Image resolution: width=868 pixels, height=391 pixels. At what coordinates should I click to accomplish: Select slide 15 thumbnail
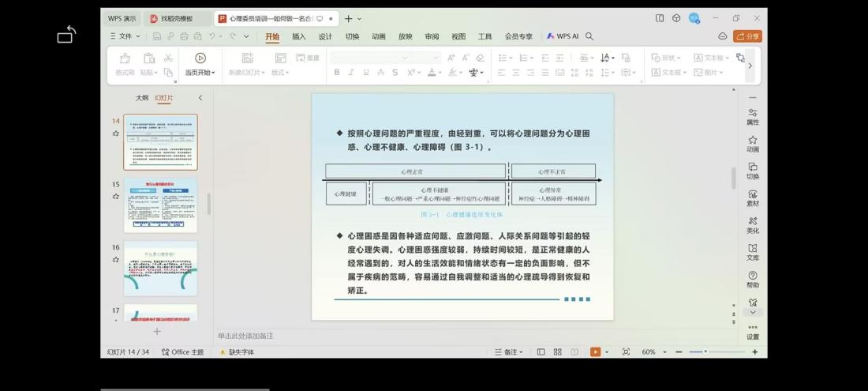pyautogui.click(x=160, y=205)
